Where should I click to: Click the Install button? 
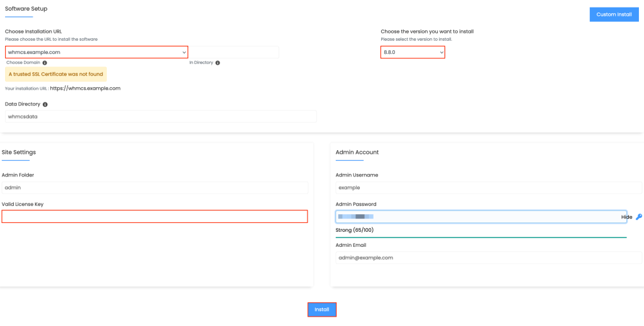coord(322,310)
